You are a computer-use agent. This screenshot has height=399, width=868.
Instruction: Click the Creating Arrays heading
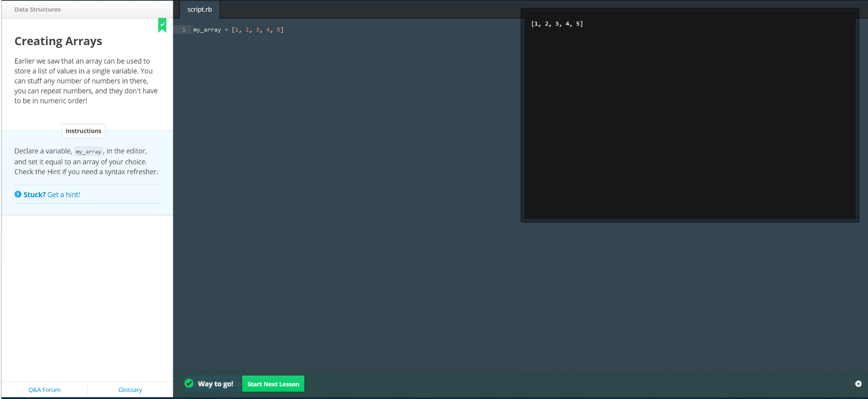(58, 41)
